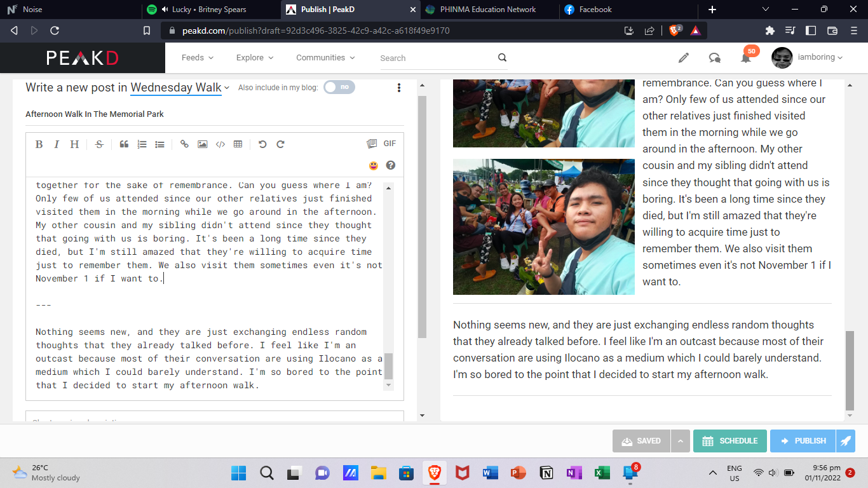
Task: Open the Feeds dropdown menu
Action: point(198,58)
